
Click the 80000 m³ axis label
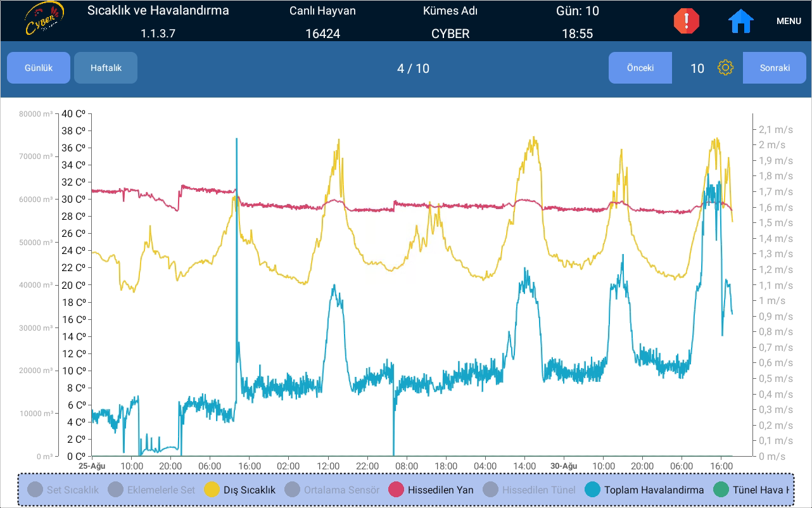(x=36, y=114)
